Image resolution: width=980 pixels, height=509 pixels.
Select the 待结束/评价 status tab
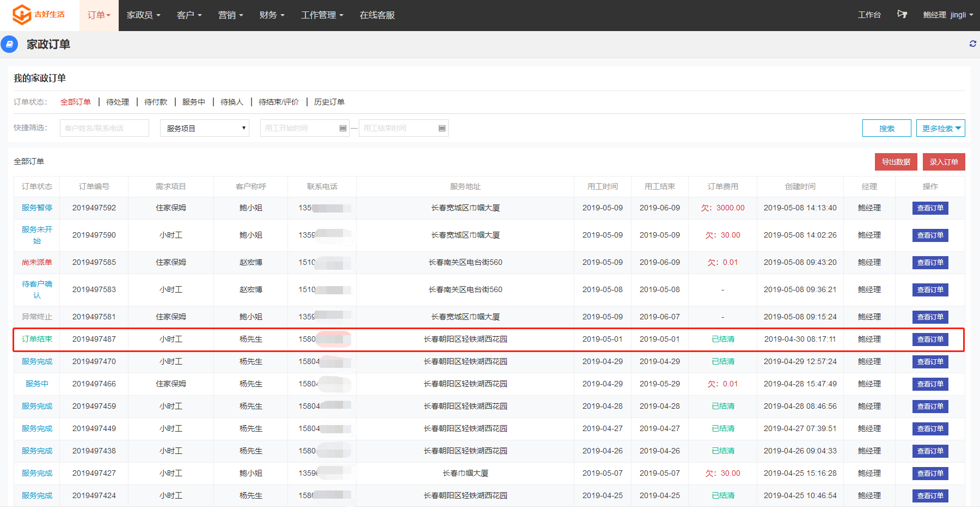point(279,102)
